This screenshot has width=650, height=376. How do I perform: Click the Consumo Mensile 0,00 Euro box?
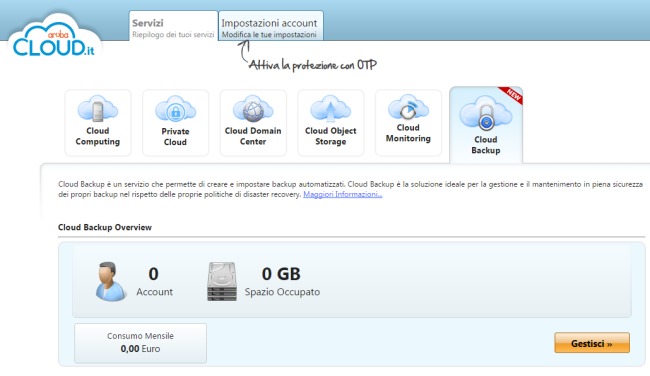click(x=141, y=343)
